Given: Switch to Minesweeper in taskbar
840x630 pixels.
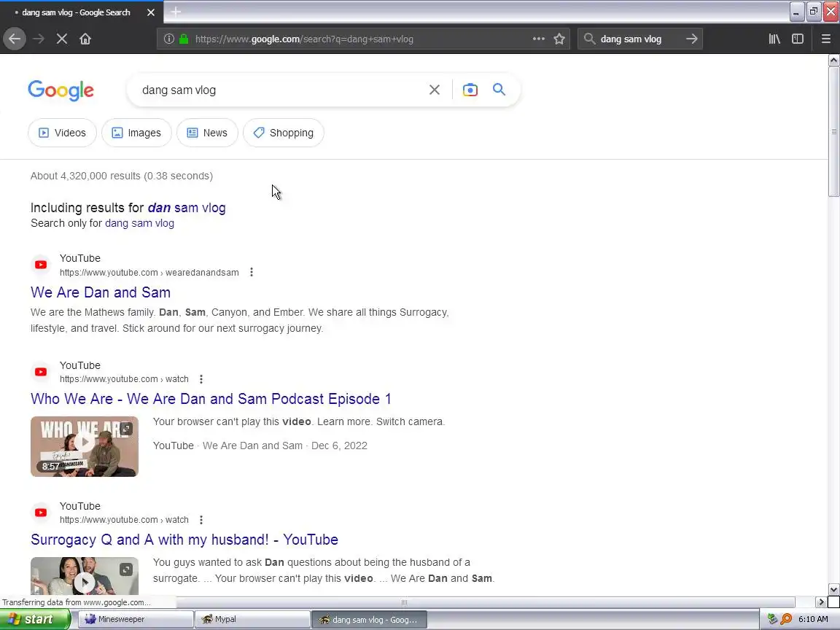Looking at the screenshot, I should click(136, 619).
